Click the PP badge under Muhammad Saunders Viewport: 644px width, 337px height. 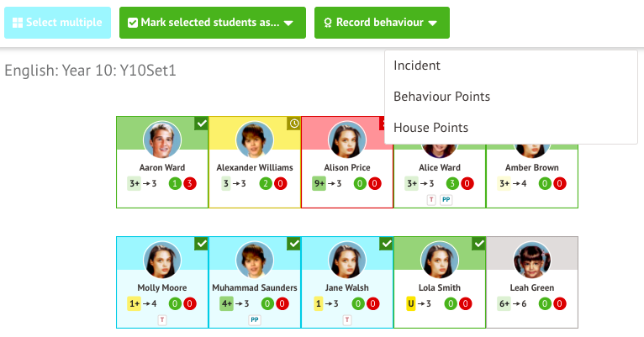pos(255,319)
